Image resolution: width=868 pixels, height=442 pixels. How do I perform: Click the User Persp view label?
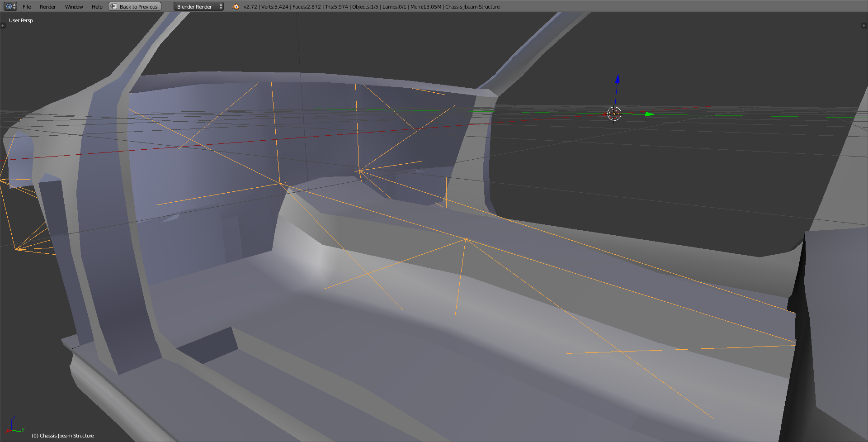click(21, 20)
